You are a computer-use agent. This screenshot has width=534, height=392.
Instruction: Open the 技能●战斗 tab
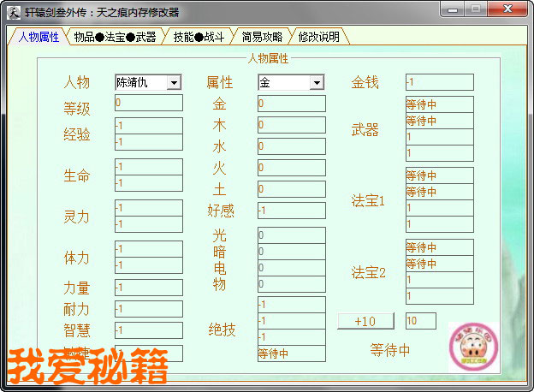pyautogui.click(x=197, y=37)
